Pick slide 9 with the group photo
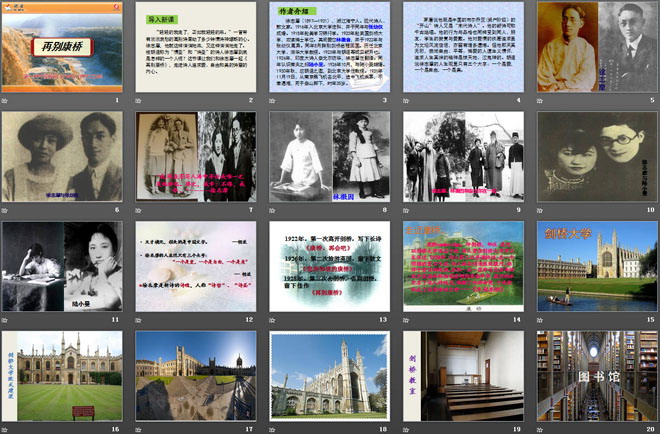This screenshot has height=434, width=660. point(463,155)
